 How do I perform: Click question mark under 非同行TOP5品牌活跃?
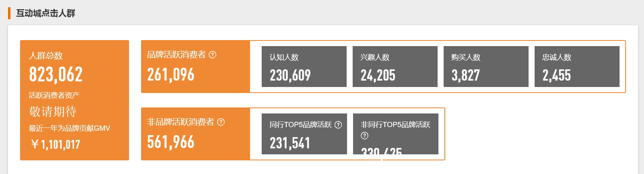[x=364, y=136]
